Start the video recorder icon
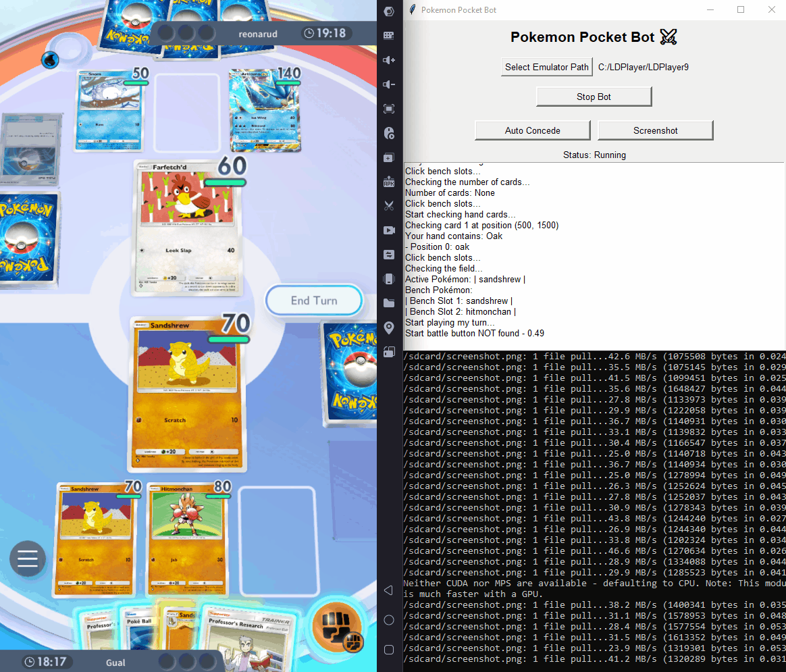Image resolution: width=786 pixels, height=672 pixels. point(389,230)
